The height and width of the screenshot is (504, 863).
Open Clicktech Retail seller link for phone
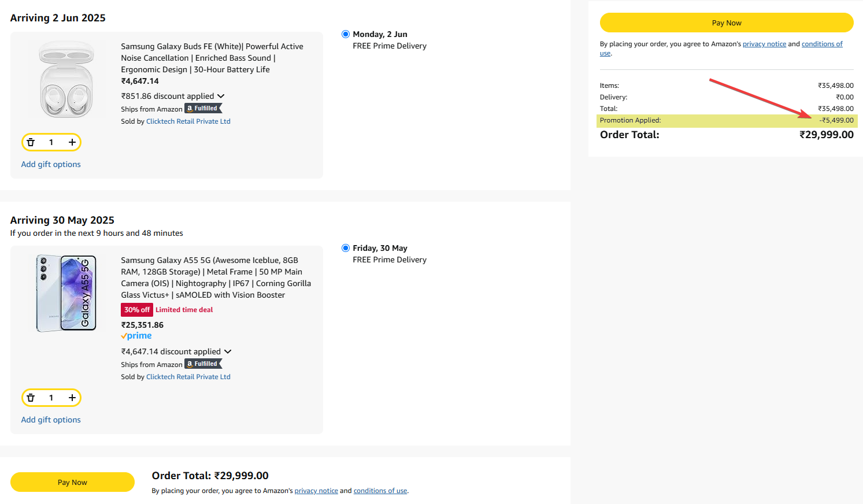pyautogui.click(x=188, y=377)
